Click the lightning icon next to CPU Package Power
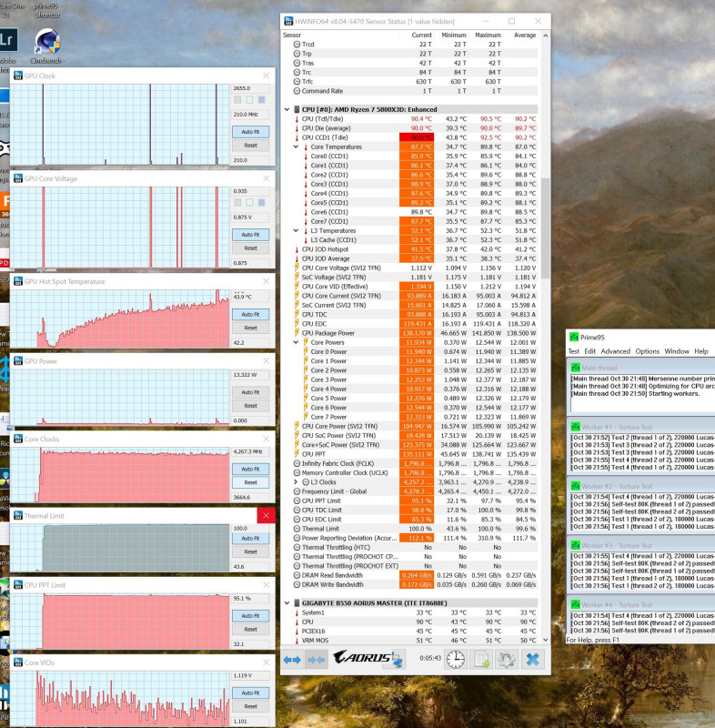715x728 pixels. click(x=297, y=333)
